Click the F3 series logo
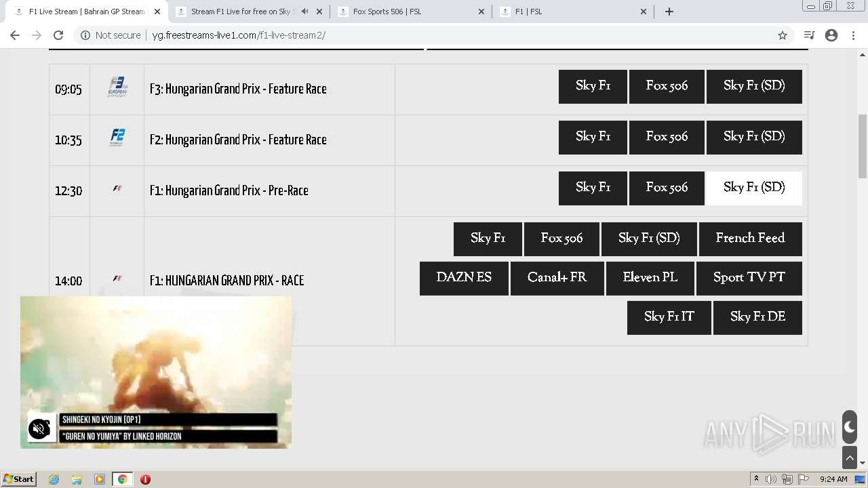 click(x=117, y=87)
